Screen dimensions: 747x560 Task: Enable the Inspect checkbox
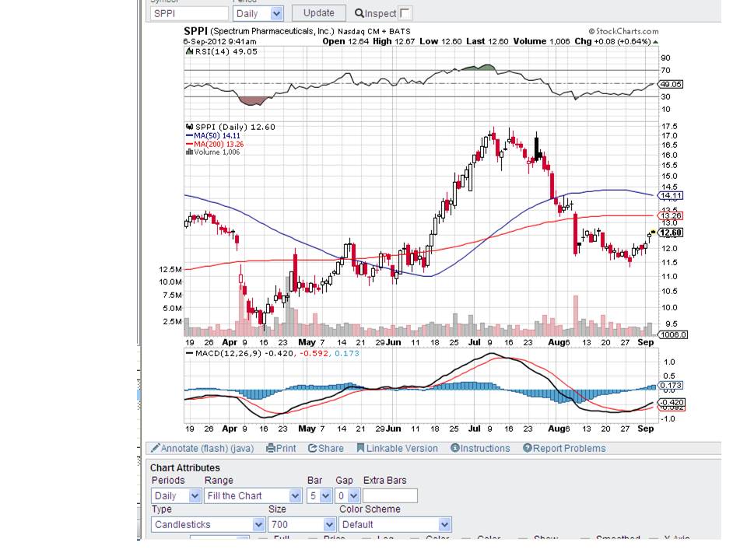pos(405,13)
